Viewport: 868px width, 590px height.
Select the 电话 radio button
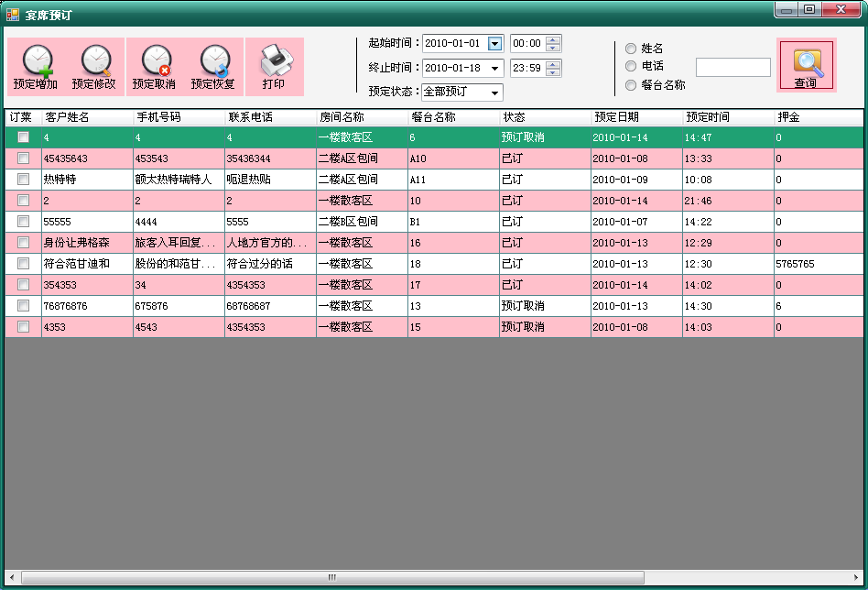631,66
